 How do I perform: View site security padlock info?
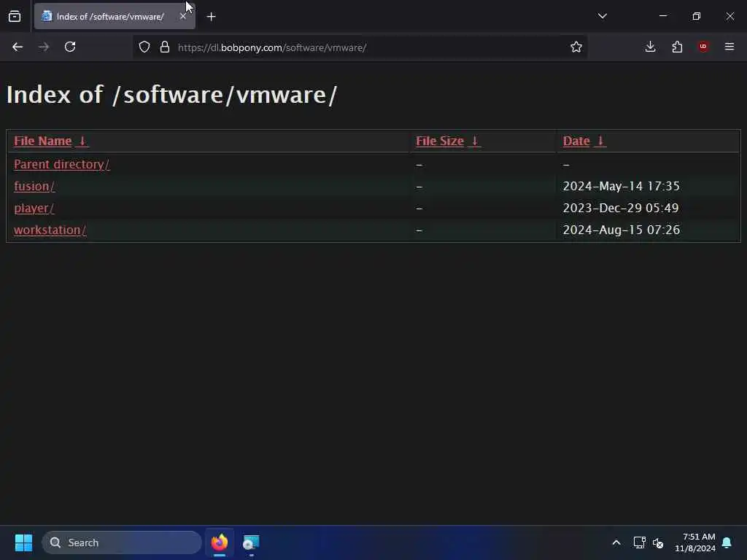(x=165, y=47)
